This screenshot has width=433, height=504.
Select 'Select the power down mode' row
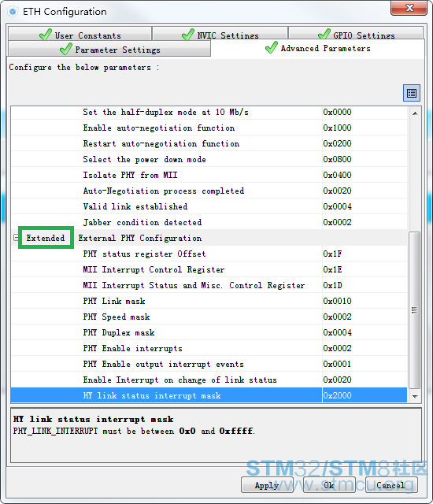[x=209, y=159]
